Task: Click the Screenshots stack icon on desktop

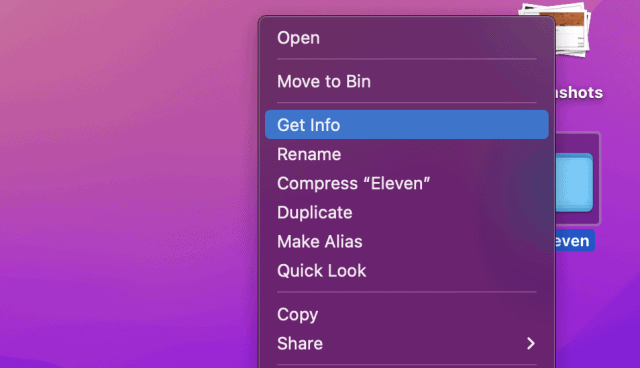Action: click(x=573, y=29)
